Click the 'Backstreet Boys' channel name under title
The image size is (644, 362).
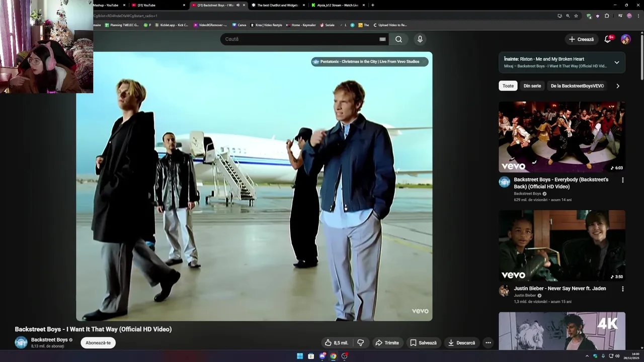click(49, 340)
